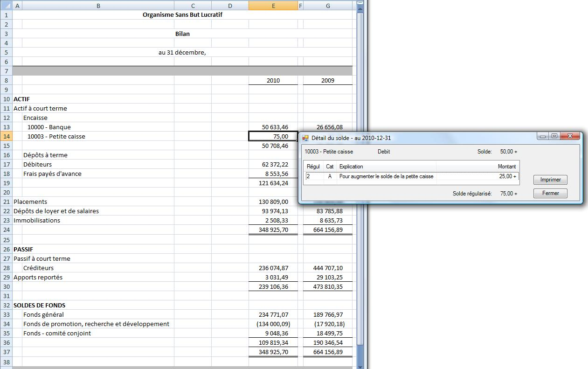
Task: Click the Petite caisse amount cell 75,00
Action: (x=273, y=136)
